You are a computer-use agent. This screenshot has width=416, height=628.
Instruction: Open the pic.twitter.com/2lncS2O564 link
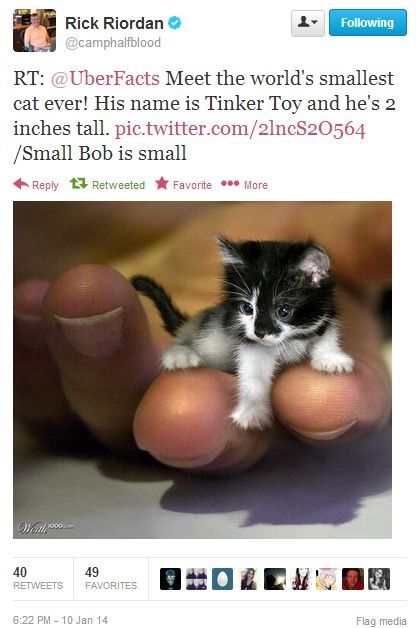click(x=240, y=129)
